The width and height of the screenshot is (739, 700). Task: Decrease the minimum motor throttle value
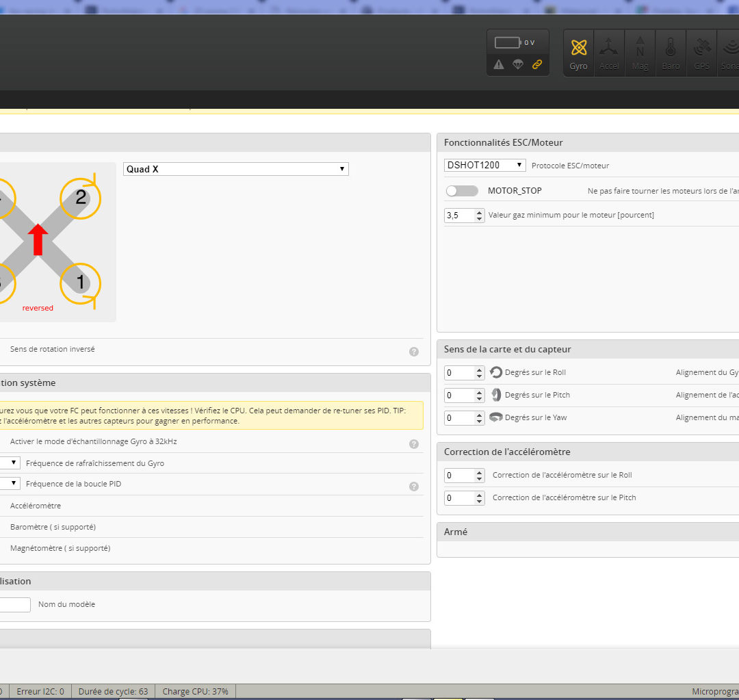[479, 219]
